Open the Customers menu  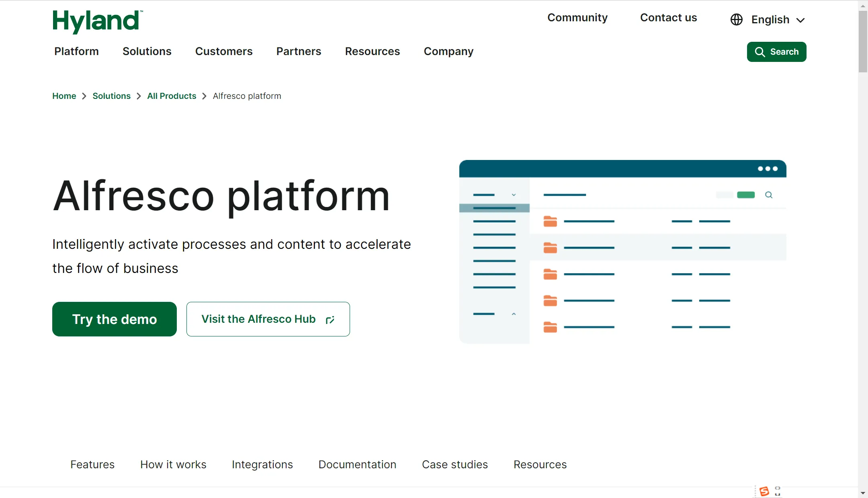click(223, 51)
